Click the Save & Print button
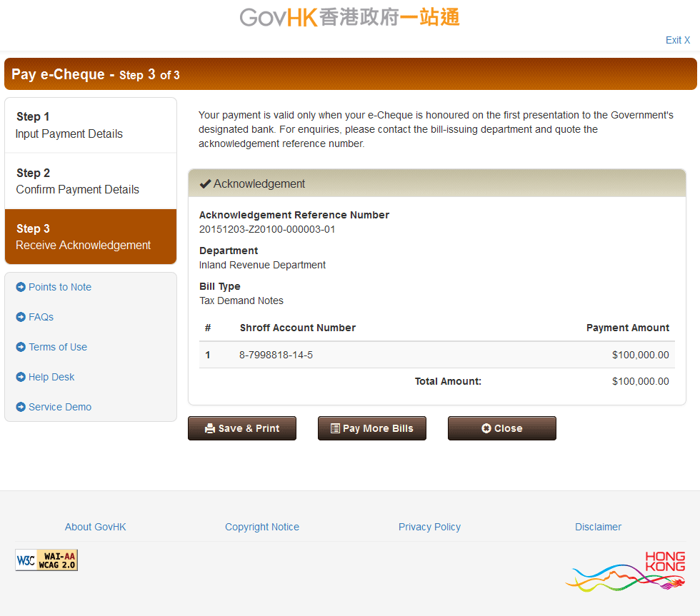 (x=242, y=428)
